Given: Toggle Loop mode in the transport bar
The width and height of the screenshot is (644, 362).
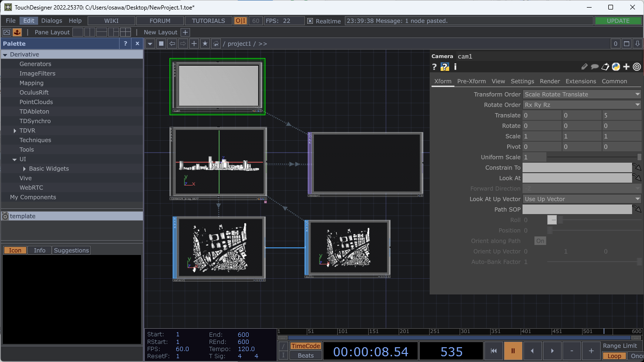Looking at the screenshot, I should tap(614, 356).
